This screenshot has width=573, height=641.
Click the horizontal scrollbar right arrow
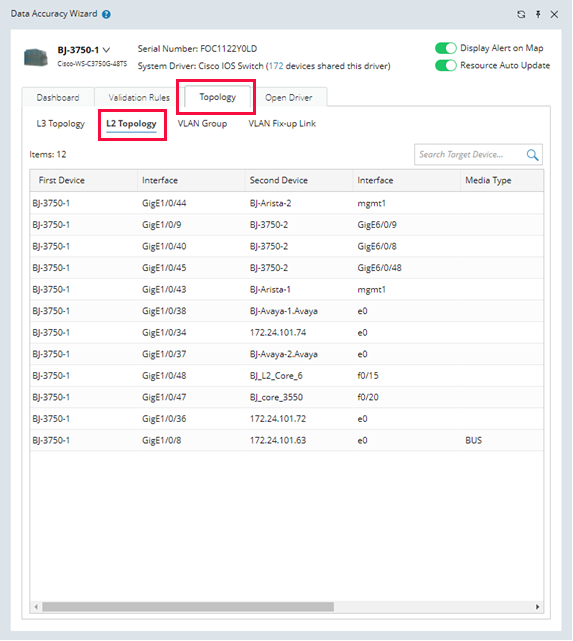click(537, 607)
